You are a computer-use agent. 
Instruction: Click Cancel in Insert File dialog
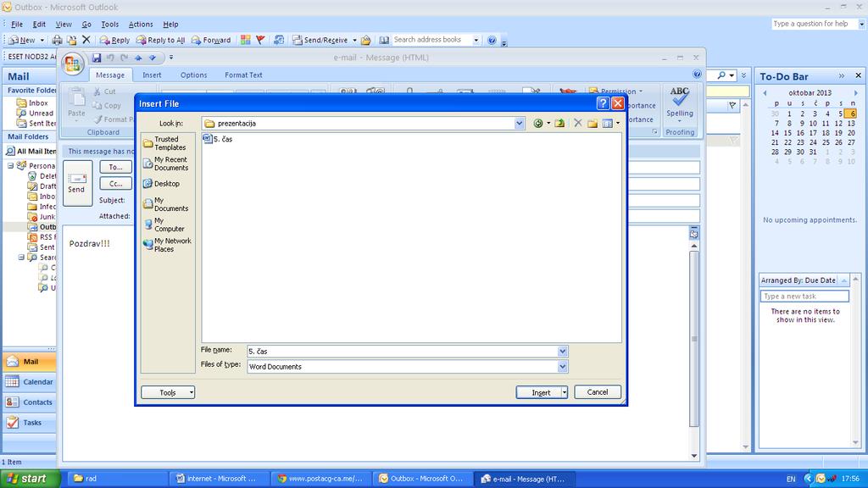point(598,392)
